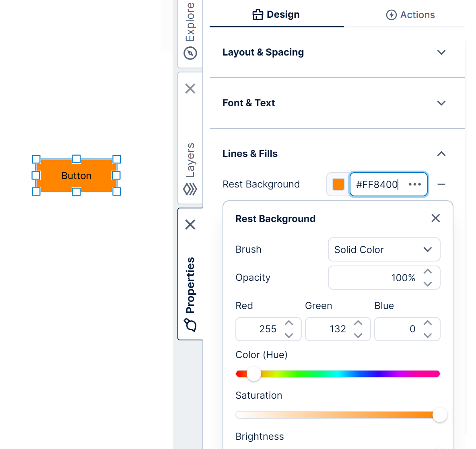The height and width of the screenshot is (449, 476).
Task: Open the Explore sidebar compass icon
Action: coord(190,53)
